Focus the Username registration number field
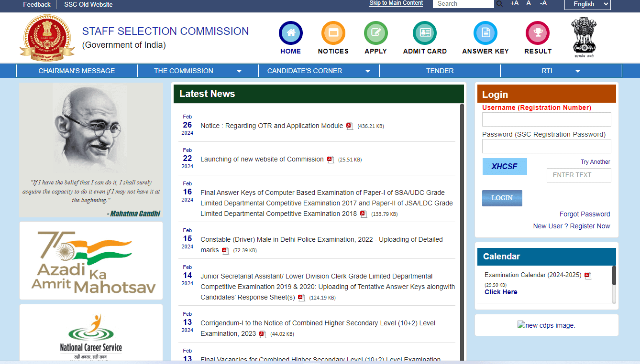 click(547, 119)
